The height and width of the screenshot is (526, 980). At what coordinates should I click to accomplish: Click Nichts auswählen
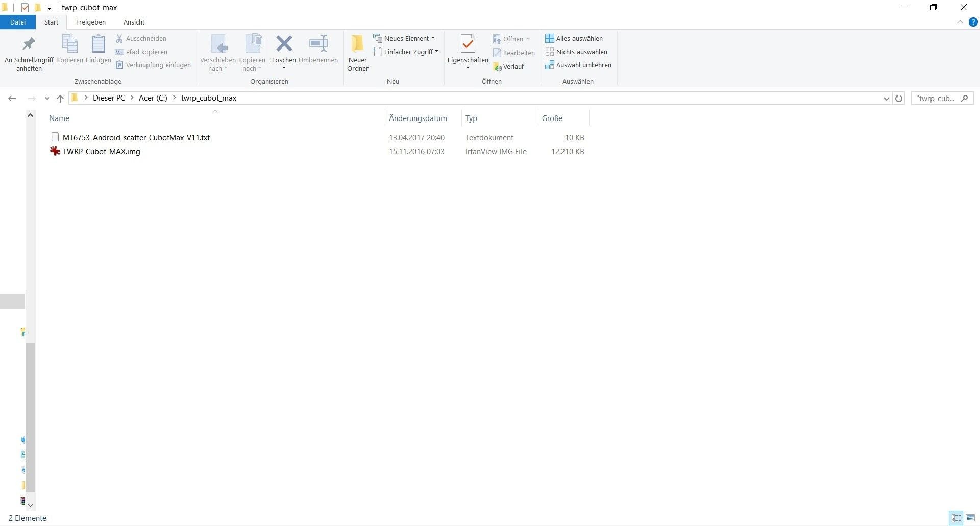tap(576, 52)
